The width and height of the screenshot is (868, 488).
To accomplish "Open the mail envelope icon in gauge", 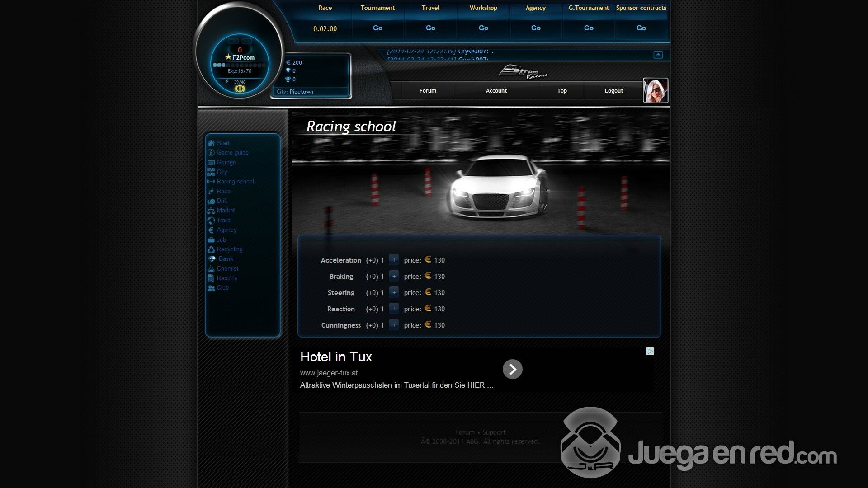I will click(x=247, y=41).
